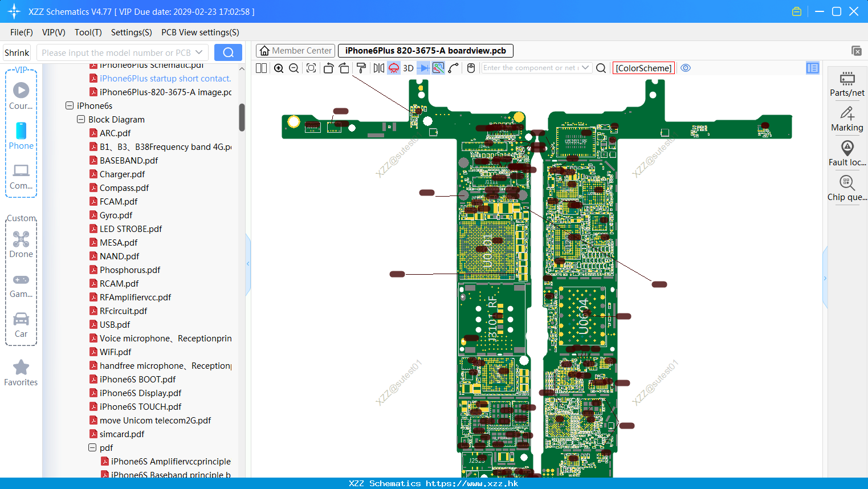
Task: Open the Chip query tool
Action: tap(847, 188)
